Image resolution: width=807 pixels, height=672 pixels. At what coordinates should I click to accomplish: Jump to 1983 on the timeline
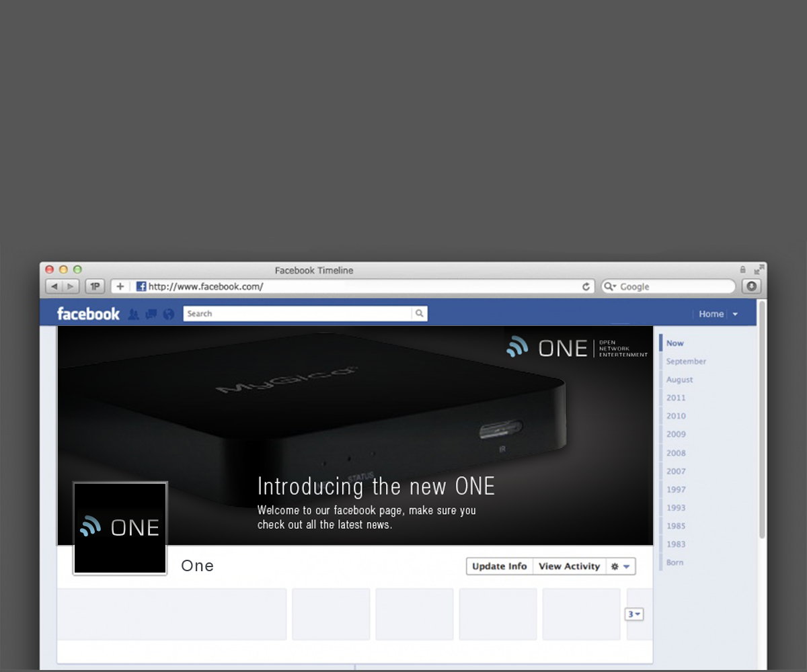point(676,544)
